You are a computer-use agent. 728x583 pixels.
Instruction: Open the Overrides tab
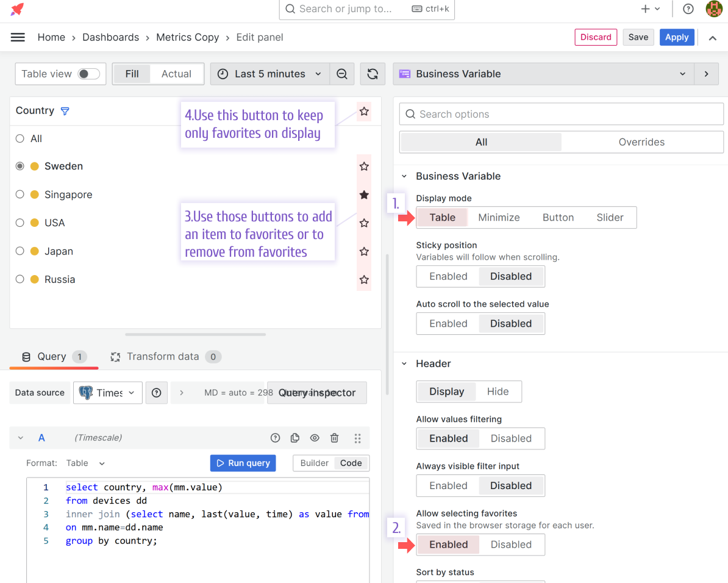coord(641,142)
